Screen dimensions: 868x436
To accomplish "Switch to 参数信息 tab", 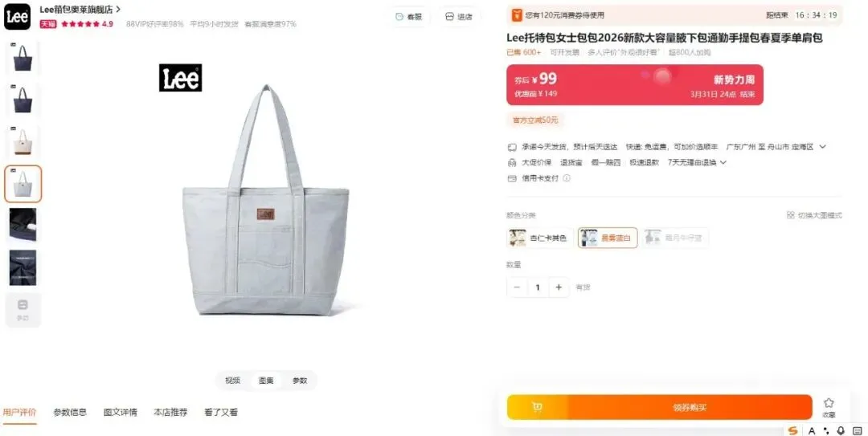I will click(70, 412).
